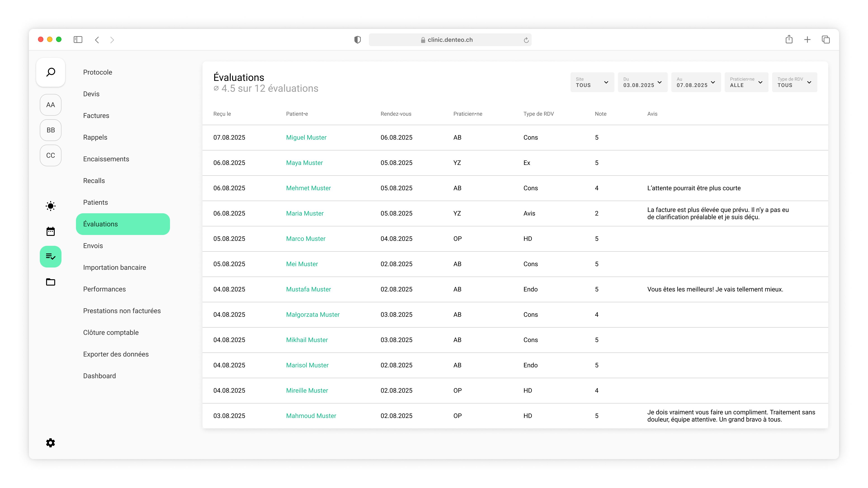868x488 pixels.
Task: Open patient Miguel Muster link
Action: point(306,137)
